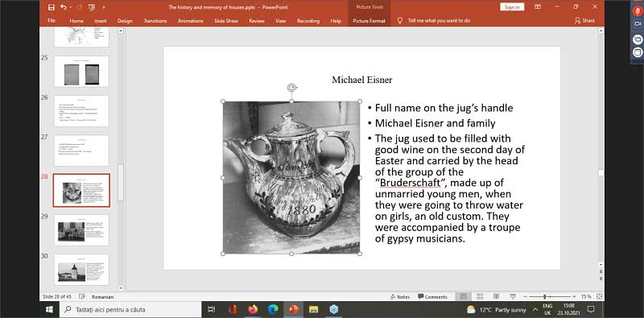
Task: Click the zoom out minus button
Action: (x=526, y=296)
